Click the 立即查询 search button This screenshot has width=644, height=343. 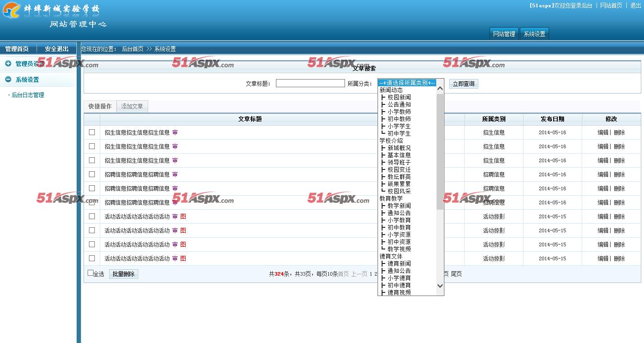pos(464,84)
